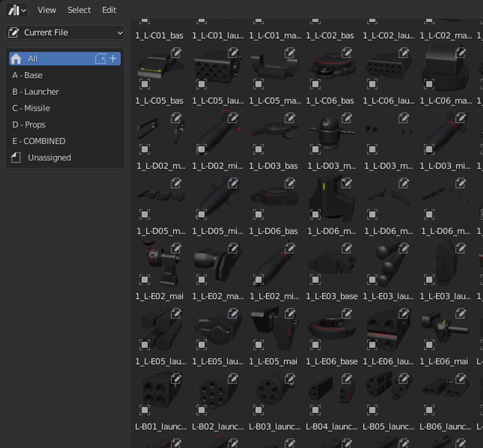
Task: Open the Select menu
Action: [79, 10]
